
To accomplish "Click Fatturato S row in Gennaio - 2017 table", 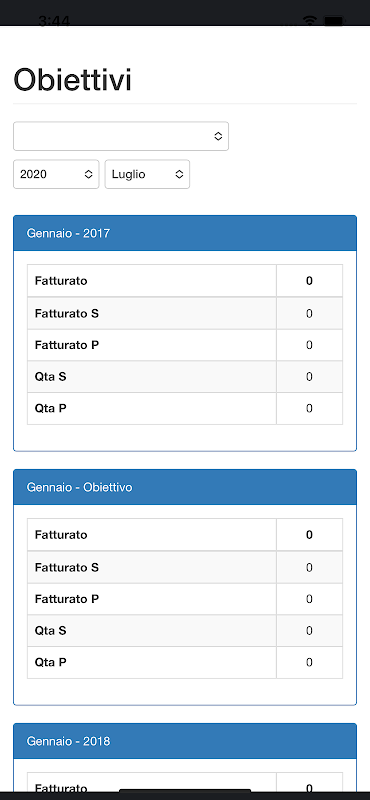I will coord(185,313).
